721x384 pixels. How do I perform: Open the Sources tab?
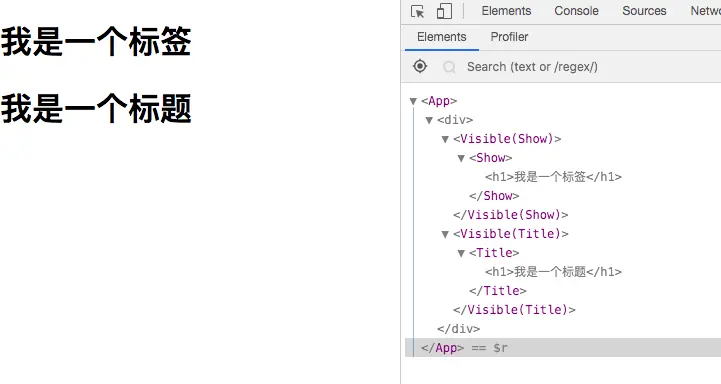tap(644, 11)
